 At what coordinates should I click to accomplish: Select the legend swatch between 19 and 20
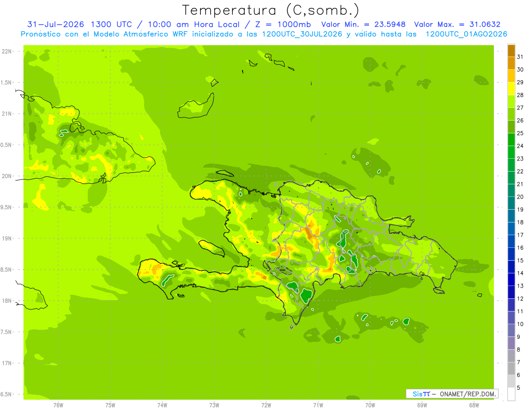pos(511,203)
